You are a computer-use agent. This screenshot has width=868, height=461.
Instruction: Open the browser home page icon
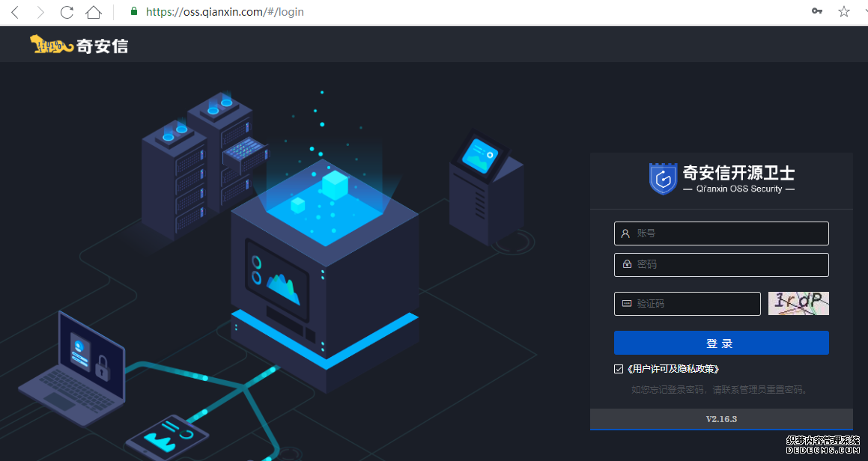coord(94,12)
